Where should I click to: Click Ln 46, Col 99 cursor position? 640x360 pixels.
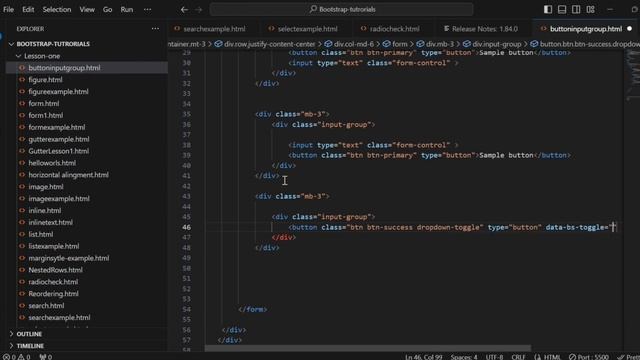[424, 357]
